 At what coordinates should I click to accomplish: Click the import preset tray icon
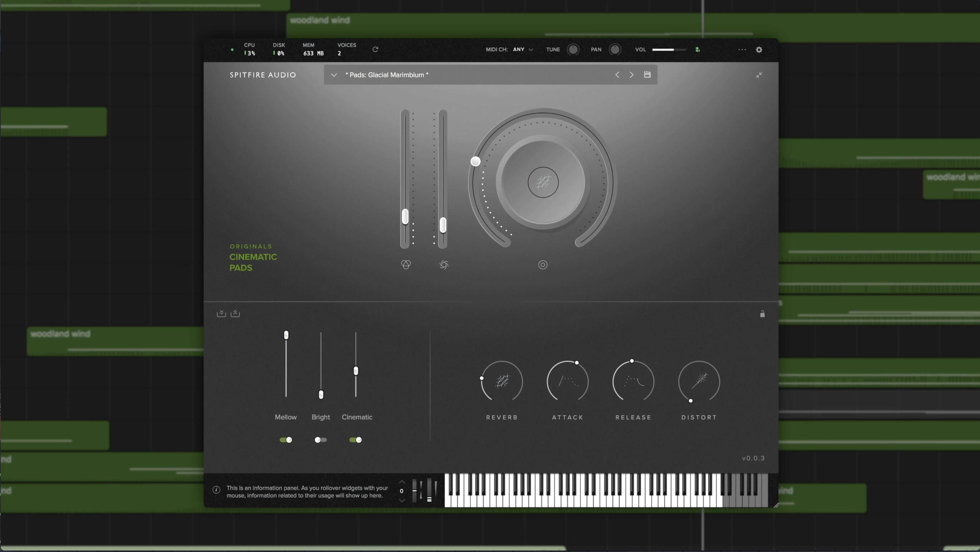coord(221,313)
